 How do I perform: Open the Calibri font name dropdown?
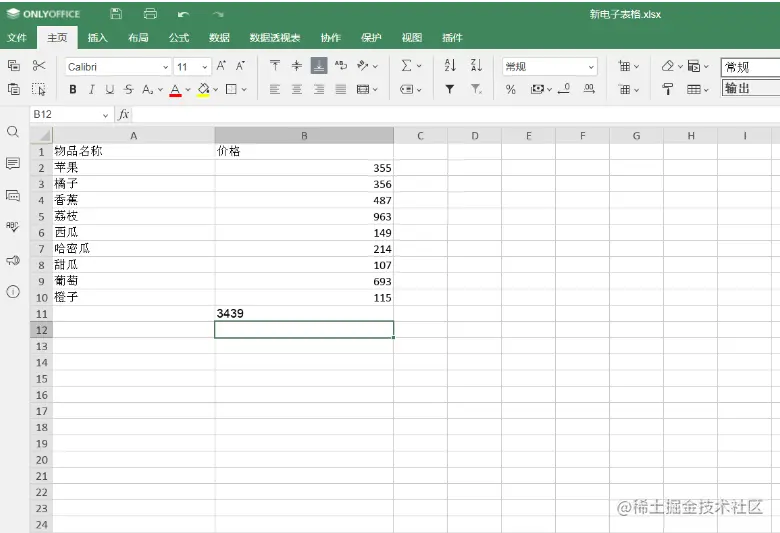coord(166,67)
